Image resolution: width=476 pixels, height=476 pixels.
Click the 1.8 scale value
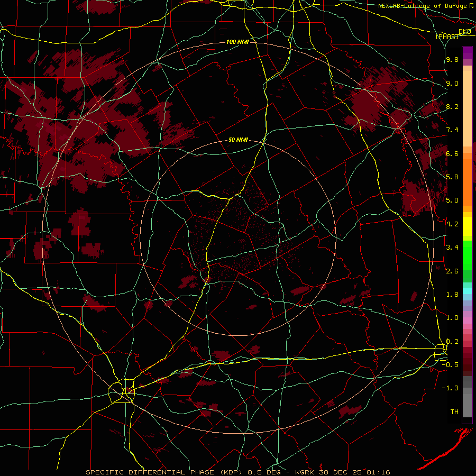click(x=452, y=295)
